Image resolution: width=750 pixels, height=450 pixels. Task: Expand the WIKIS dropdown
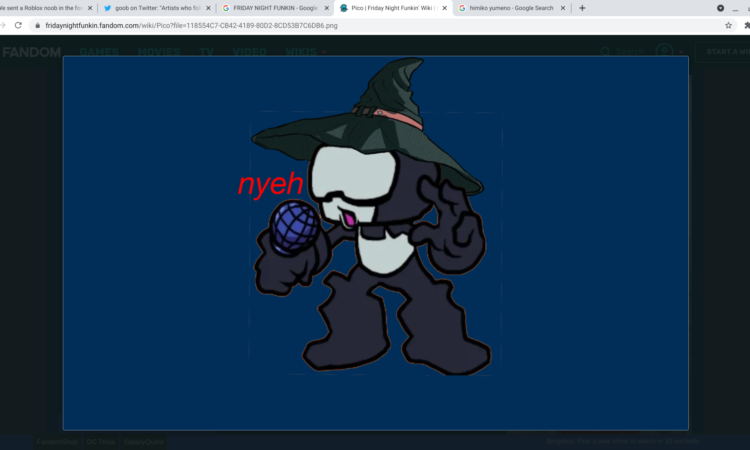pos(306,52)
